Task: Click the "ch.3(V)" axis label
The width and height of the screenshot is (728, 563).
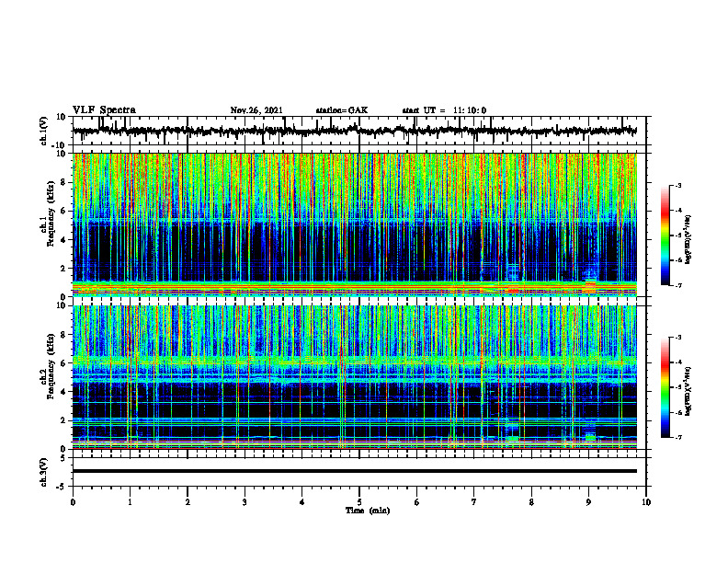Action: click(44, 472)
